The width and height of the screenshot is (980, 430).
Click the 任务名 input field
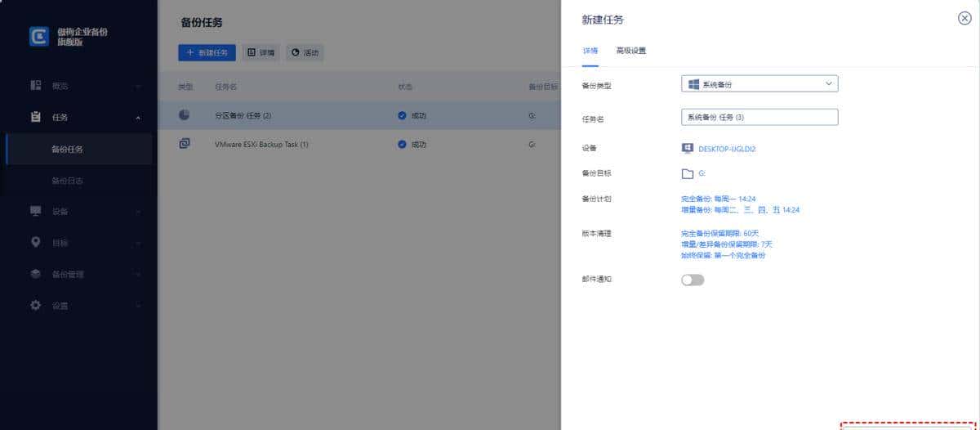pyautogui.click(x=759, y=117)
